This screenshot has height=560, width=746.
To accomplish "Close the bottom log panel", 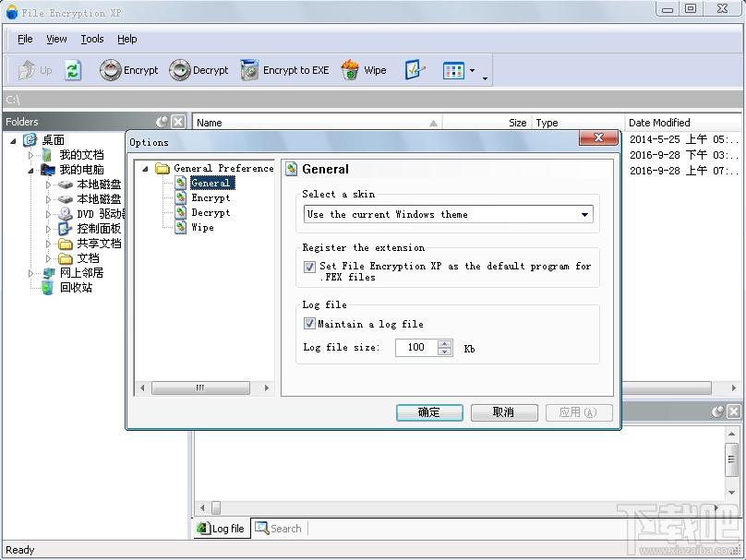I will [734, 411].
